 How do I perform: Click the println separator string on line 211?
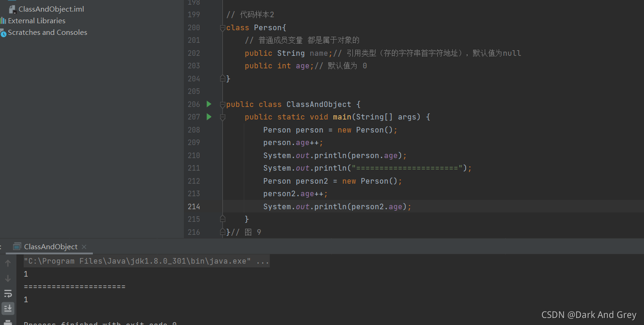pos(407,168)
